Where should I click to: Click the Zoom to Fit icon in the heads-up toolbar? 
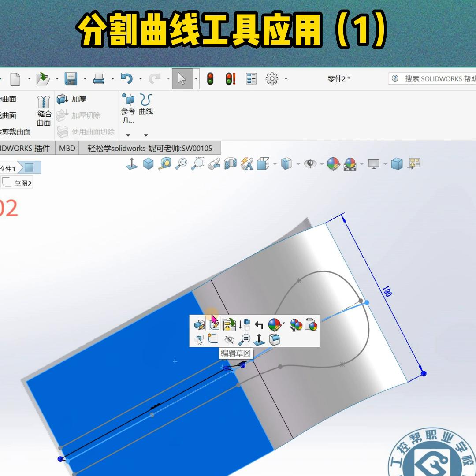181,164
